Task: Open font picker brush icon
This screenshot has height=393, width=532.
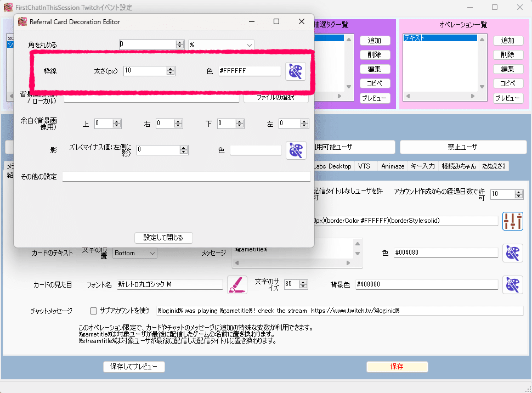Action: click(x=237, y=285)
